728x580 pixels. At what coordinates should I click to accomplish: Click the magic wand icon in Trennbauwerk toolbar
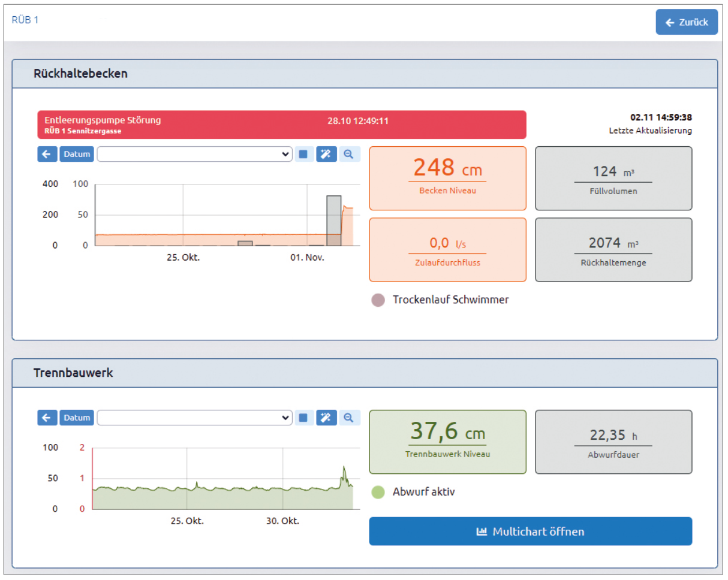[x=326, y=418]
